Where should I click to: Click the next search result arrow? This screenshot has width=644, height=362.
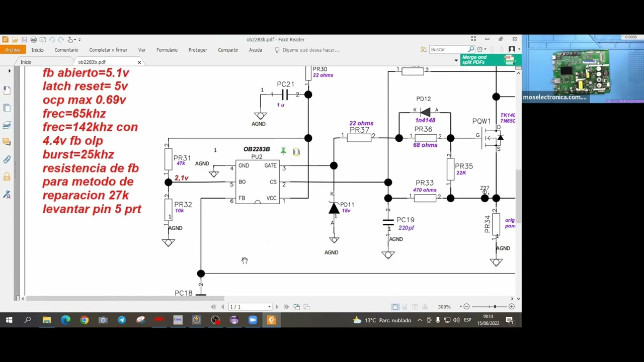click(501, 49)
